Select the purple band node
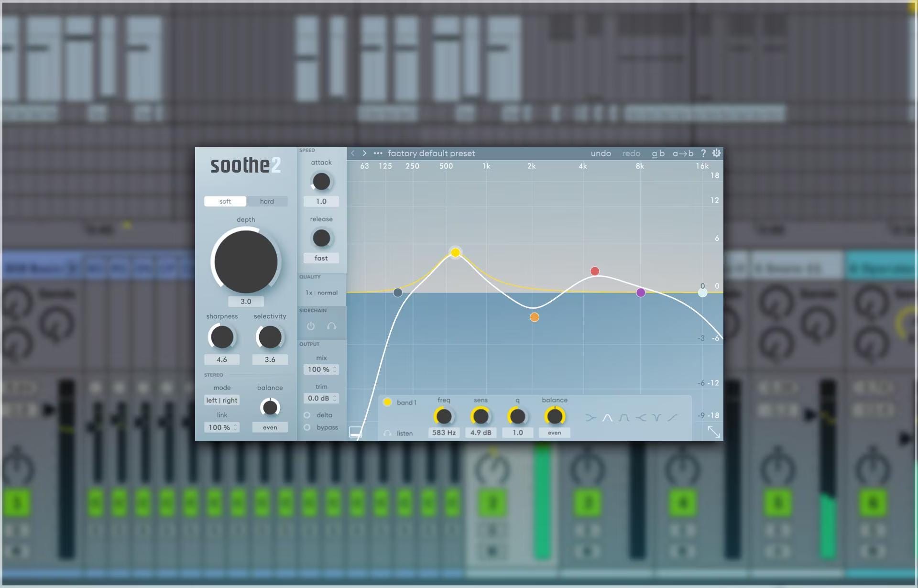Screen dimensions: 918x588 [x=641, y=293]
